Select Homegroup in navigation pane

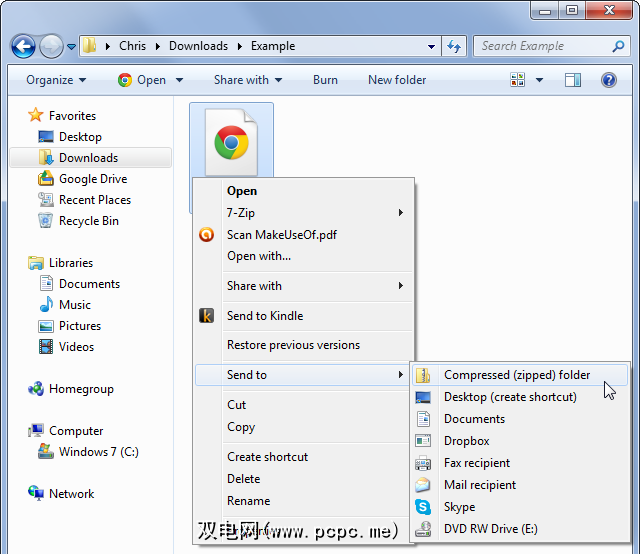71,389
